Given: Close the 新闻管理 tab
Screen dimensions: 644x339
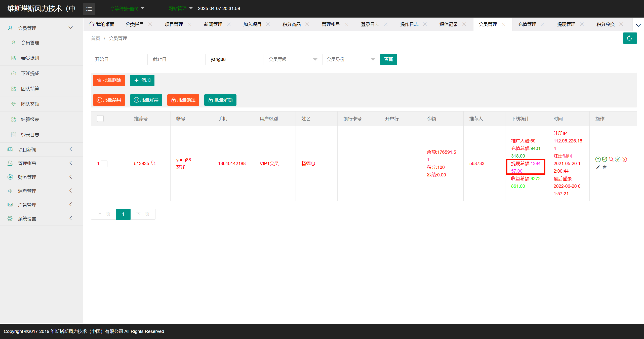Looking at the screenshot, I should tap(229, 24).
